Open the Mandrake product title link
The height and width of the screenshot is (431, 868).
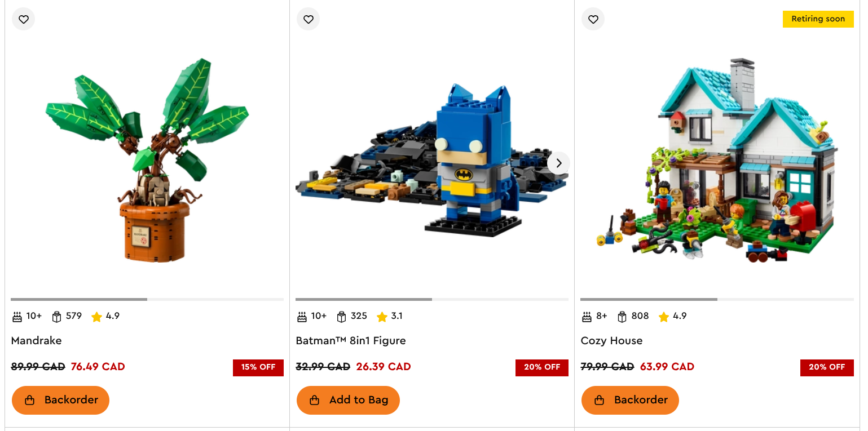click(37, 340)
